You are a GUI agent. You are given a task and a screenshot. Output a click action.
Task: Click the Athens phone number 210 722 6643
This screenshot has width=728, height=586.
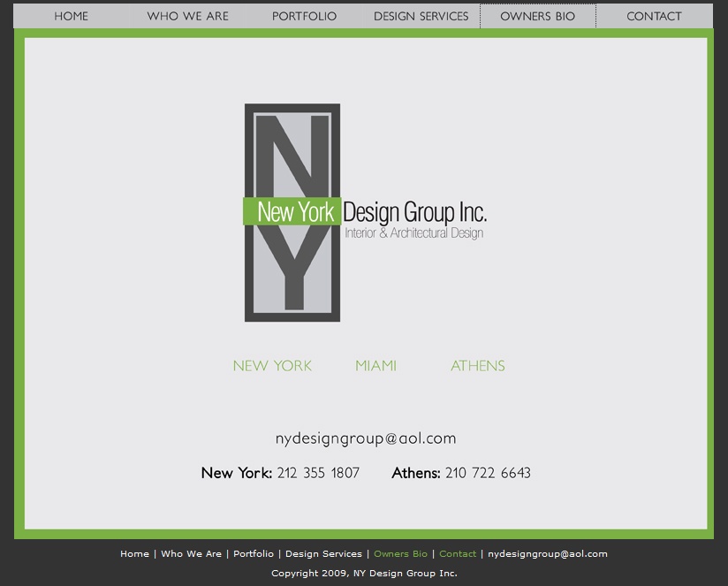tap(488, 473)
